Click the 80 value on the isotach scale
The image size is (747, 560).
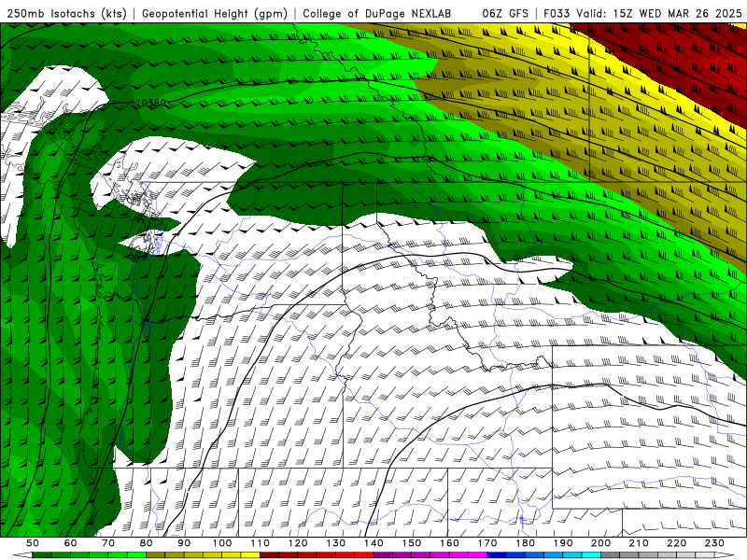[x=147, y=543]
